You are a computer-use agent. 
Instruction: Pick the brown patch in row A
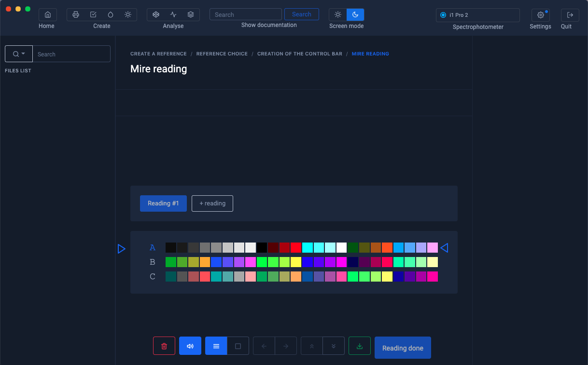coord(376,248)
